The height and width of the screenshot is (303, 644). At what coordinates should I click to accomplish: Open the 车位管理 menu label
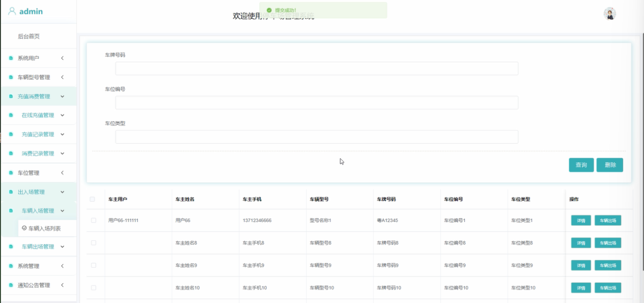coord(29,173)
